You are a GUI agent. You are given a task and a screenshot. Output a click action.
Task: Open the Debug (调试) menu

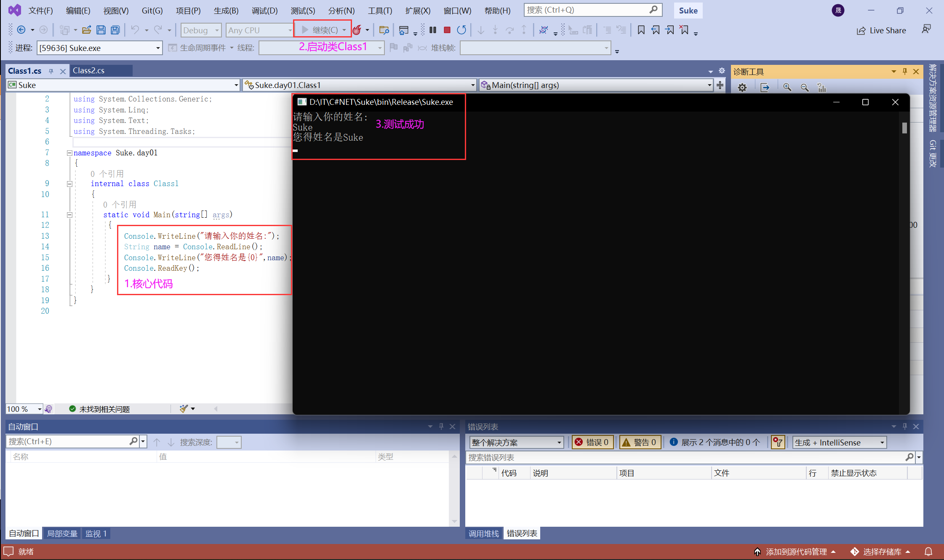[x=264, y=11]
